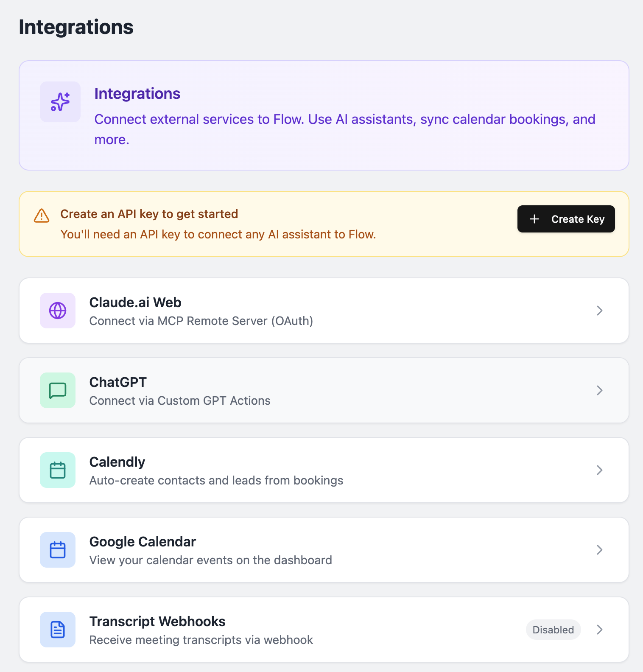Select the Calendly calendar icon
This screenshot has height=672, width=643.
pos(57,470)
